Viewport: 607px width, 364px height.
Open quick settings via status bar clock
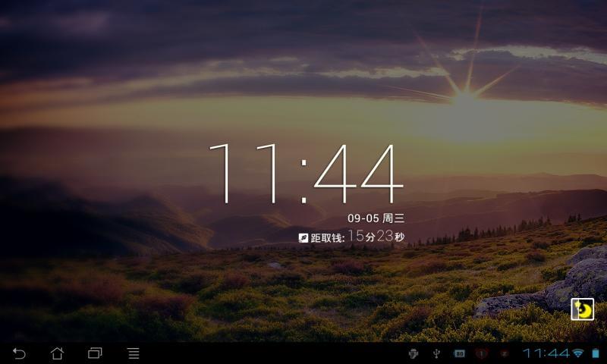[x=546, y=353]
